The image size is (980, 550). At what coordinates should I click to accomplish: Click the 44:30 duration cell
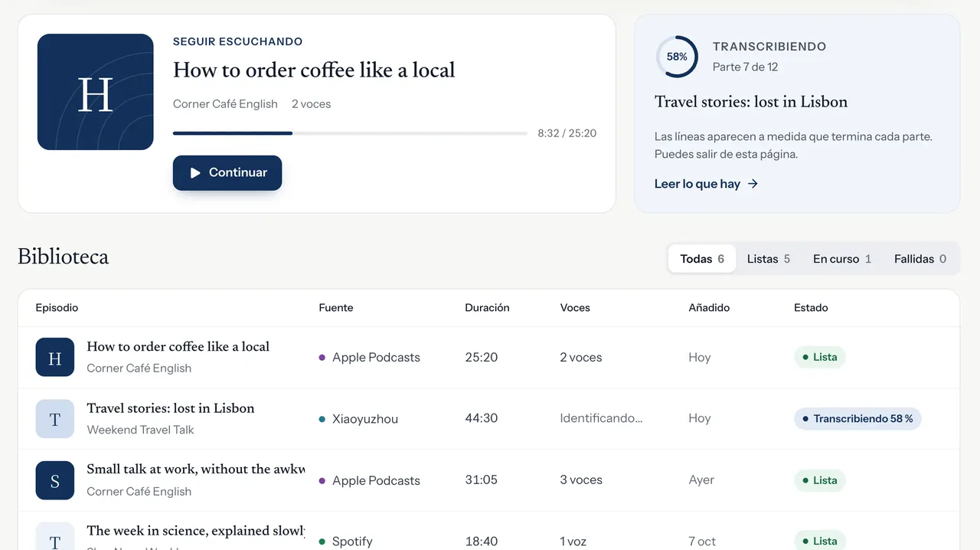point(482,418)
